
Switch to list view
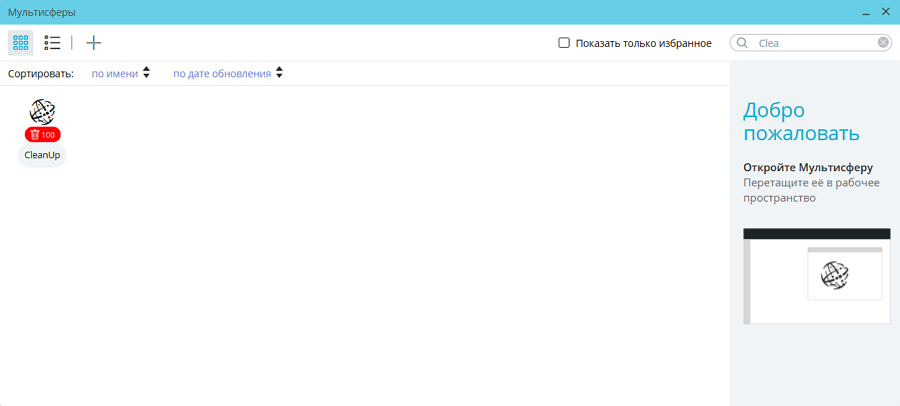click(x=52, y=43)
